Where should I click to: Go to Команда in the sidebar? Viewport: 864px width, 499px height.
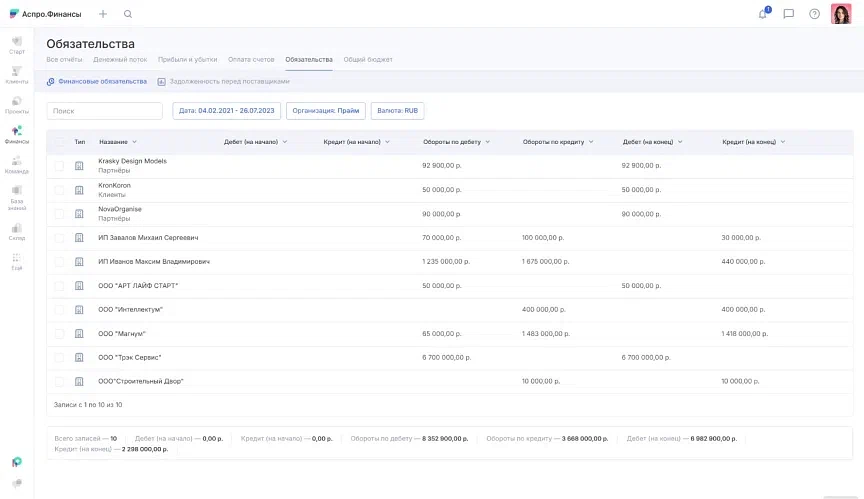pos(17,164)
